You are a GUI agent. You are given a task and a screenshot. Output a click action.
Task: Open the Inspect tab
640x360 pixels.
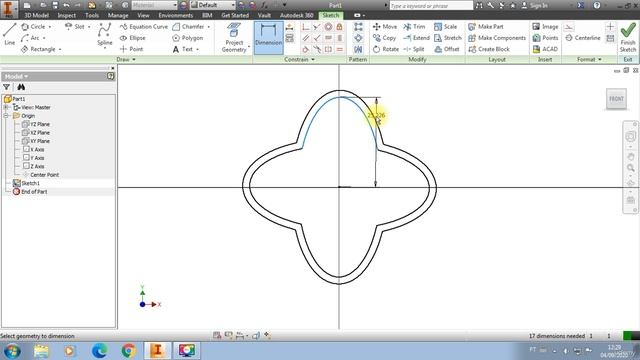67,16
